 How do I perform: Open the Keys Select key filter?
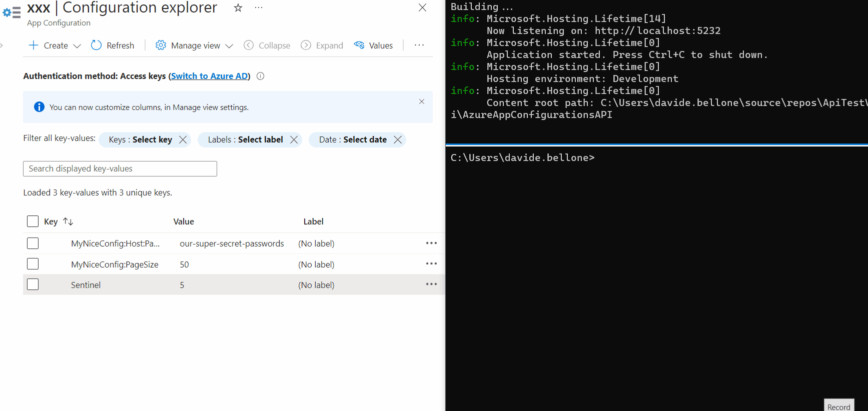pos(141,139)
